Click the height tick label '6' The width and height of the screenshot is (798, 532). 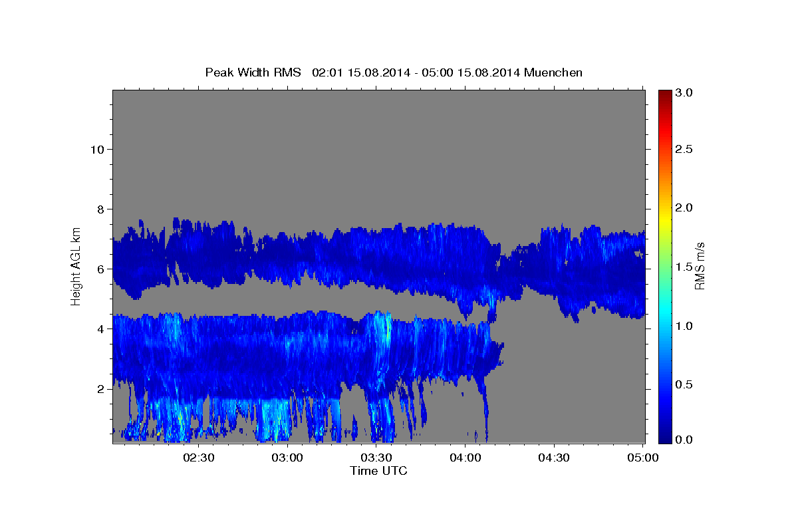[101, 269]
